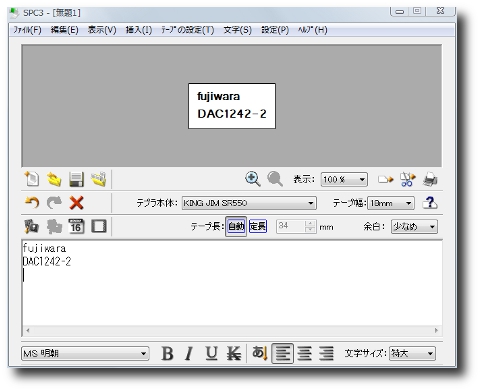Click the scissors cut tape icon

click(408, 179)
